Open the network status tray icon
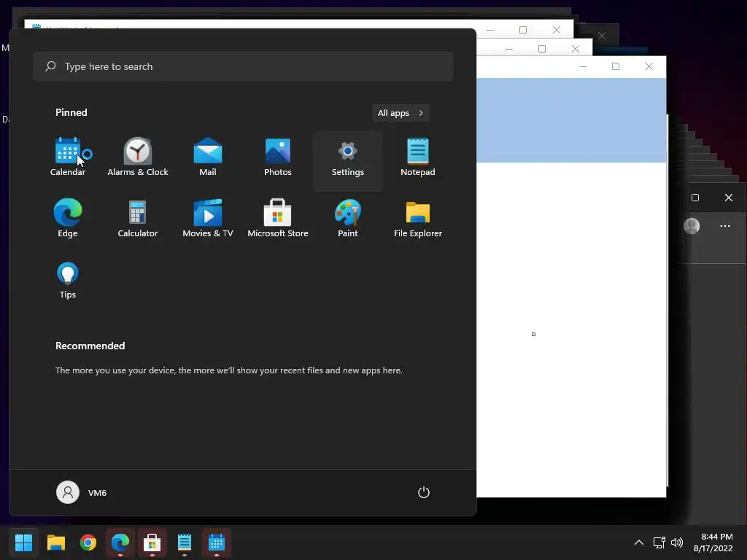747x560 pixels. tap(659, 542)
